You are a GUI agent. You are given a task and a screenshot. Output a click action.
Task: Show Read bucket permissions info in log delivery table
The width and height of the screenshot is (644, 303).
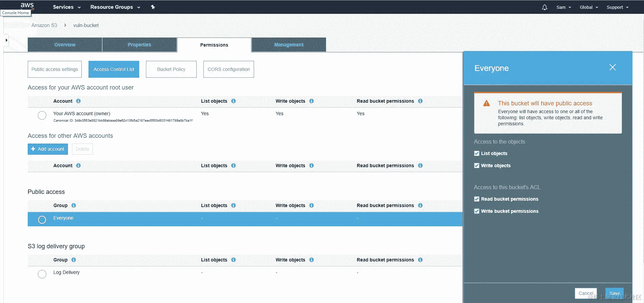click(x=420, y=260)
